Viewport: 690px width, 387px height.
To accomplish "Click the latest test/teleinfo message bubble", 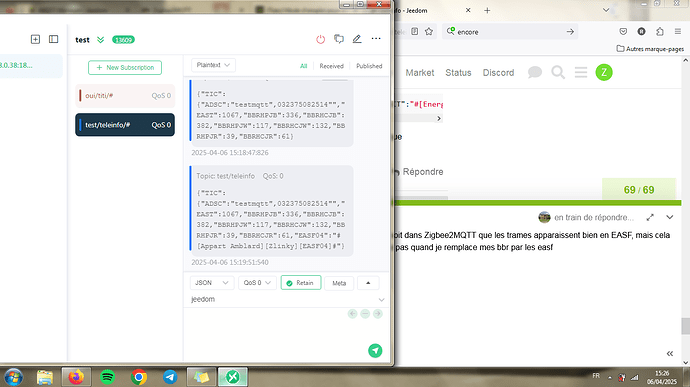I will tap(272, 211).
